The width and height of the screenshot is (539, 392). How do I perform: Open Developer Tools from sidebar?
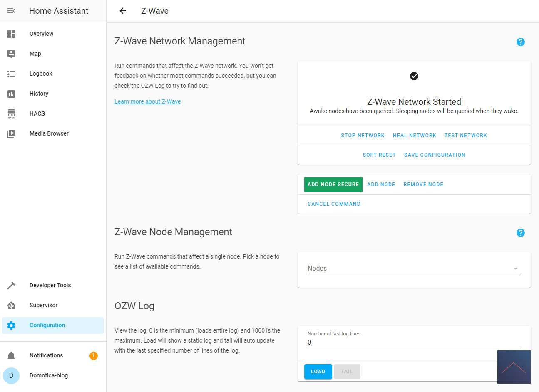[50, 285]
